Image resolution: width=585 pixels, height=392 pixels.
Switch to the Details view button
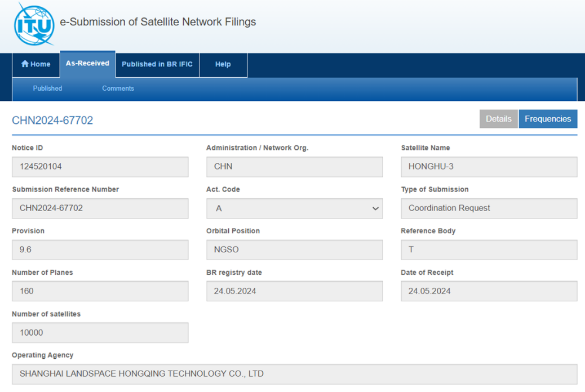[498, 119]
